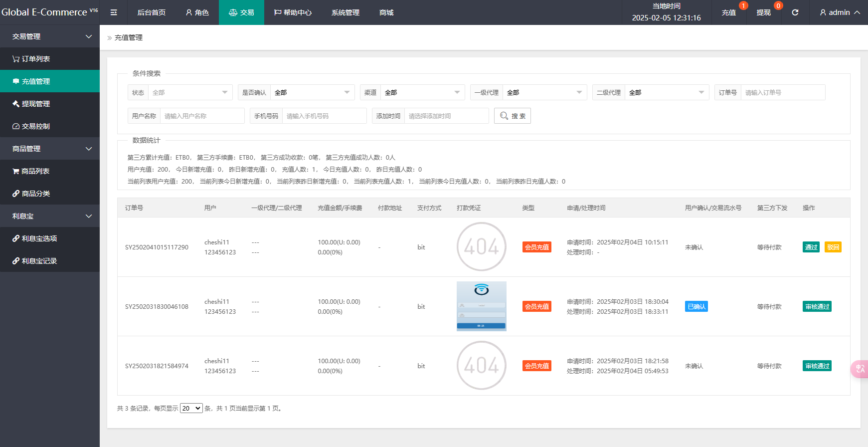Click the floating translate icon at right edge
This screenshot has height=447, width=868.
coord(860,369)
